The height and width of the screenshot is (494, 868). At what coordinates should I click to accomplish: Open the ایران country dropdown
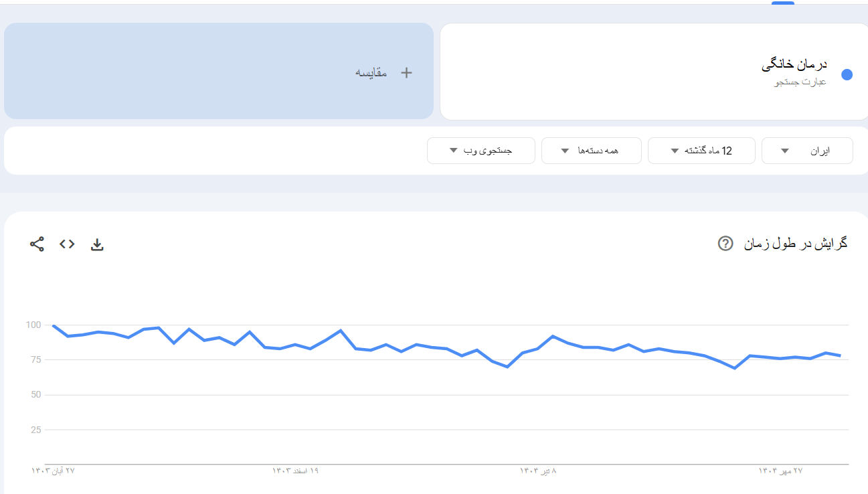point(807,151)
